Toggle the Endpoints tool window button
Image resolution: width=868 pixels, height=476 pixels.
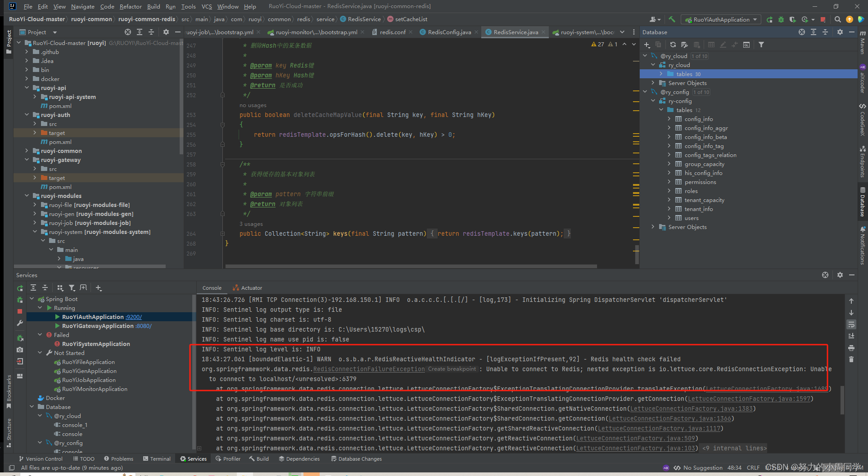tap(863, 162)
